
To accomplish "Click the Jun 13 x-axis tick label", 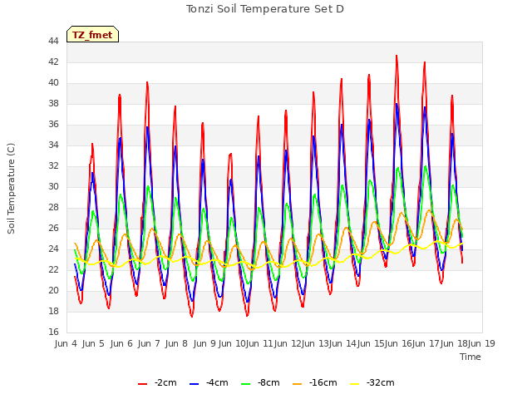I will (315, 343).
